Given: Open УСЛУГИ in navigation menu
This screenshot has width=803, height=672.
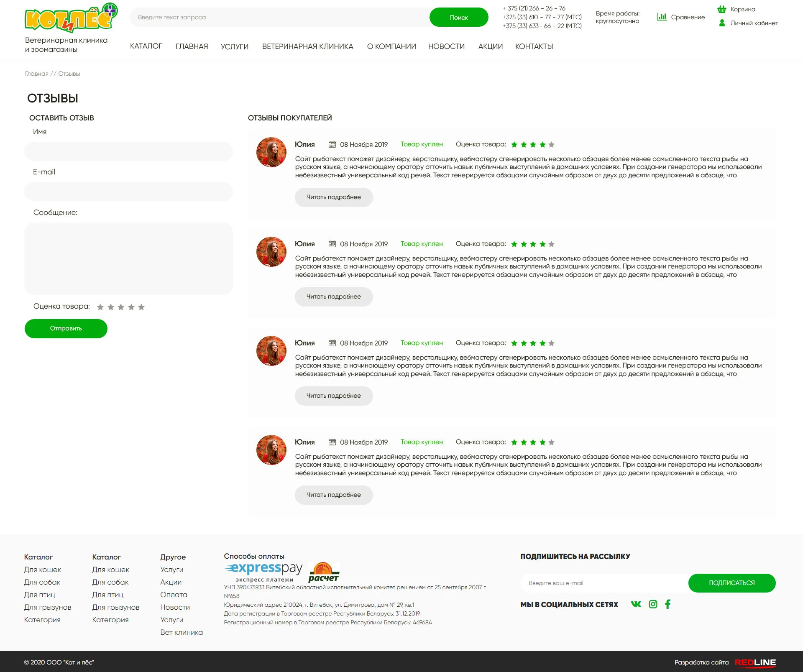Looking at the screenshot, I should (235, 46).
